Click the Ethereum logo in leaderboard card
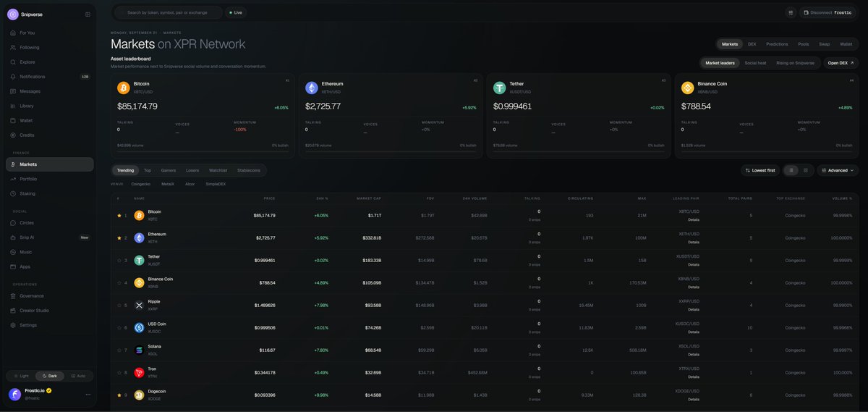The width and height of the screenshot is (868, 412). (312, 88)
